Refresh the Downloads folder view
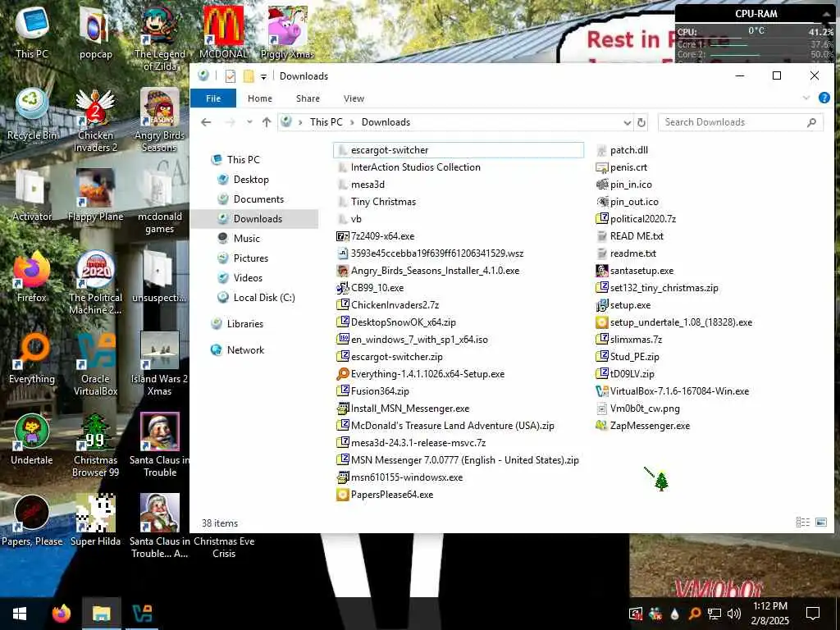The height and width of the screenshot is (630, 840). (641, 123)
